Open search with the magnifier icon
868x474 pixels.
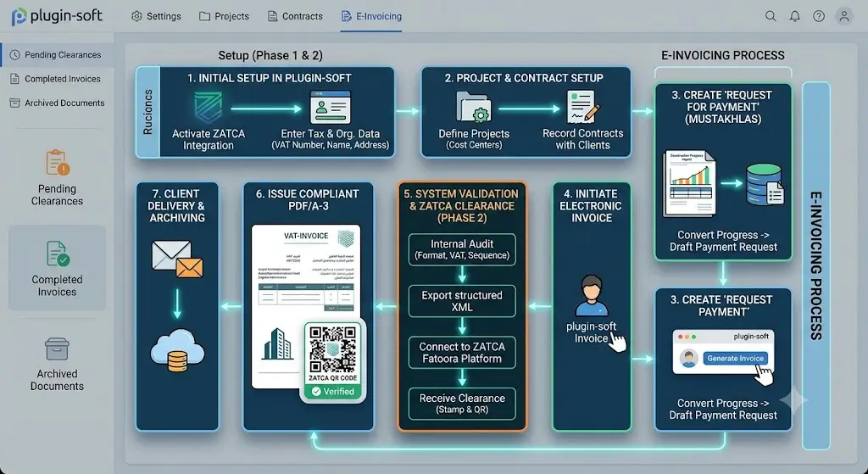tap(771, 16)
